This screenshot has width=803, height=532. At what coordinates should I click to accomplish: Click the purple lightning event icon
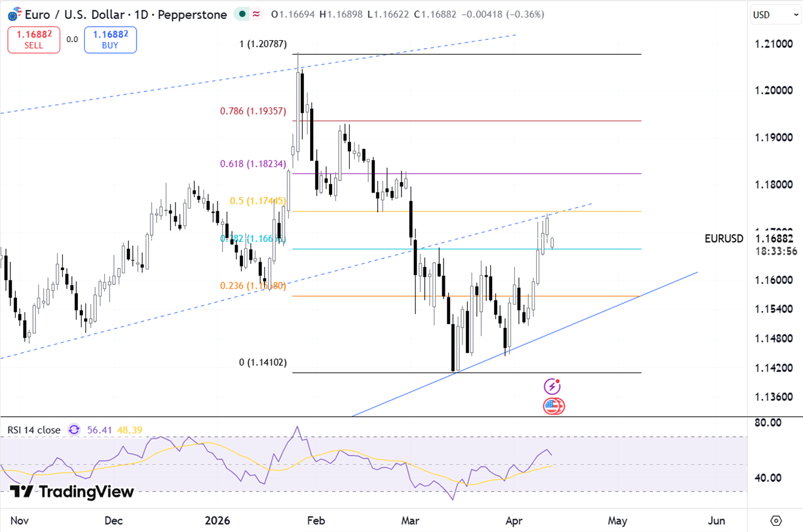coord(551,386)
